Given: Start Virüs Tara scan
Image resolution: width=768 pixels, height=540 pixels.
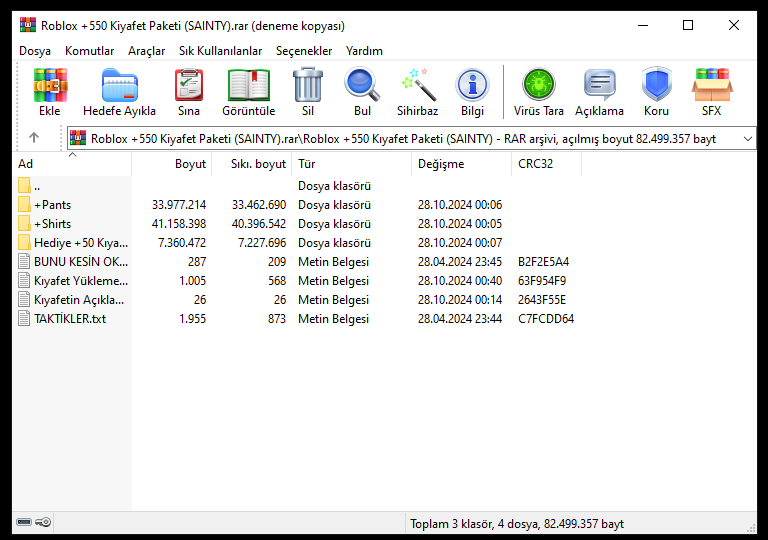Looking at the screenshot, I should 539,86.
